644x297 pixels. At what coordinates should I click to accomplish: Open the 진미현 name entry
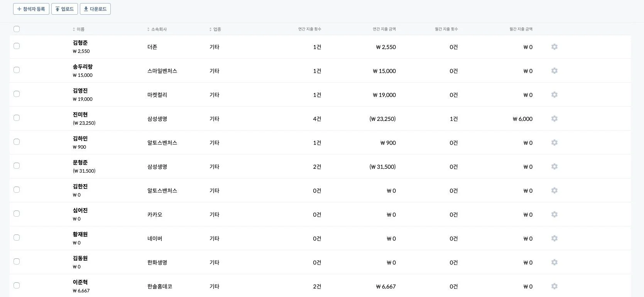80,115
